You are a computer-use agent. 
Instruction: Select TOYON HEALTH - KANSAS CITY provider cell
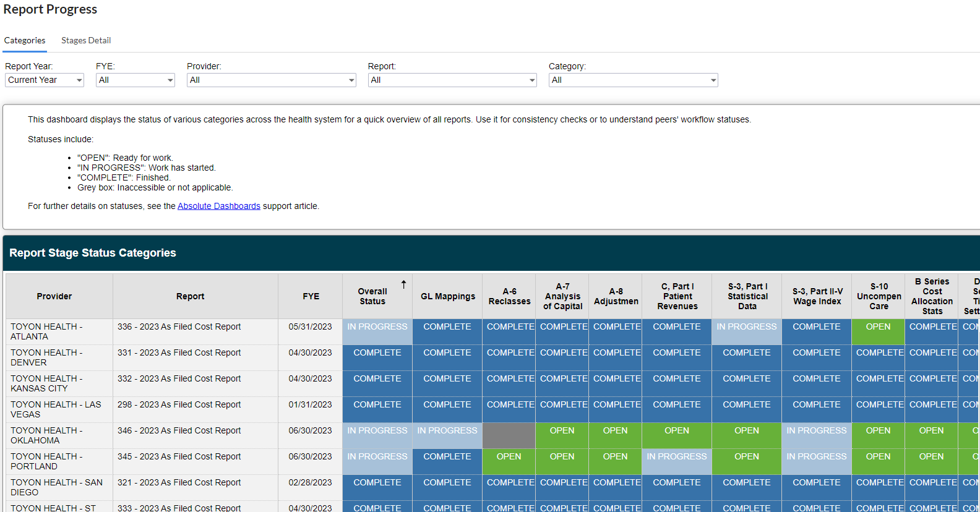59,383
